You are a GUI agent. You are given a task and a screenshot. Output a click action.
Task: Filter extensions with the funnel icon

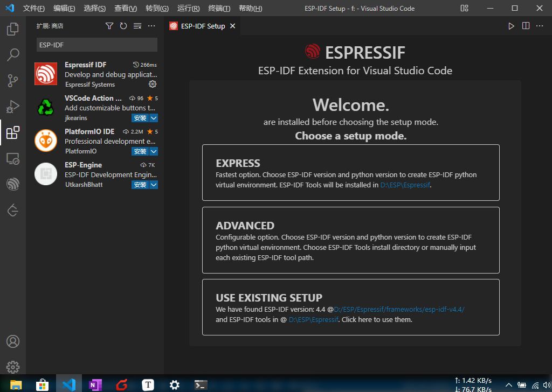[x=109, y=26]
